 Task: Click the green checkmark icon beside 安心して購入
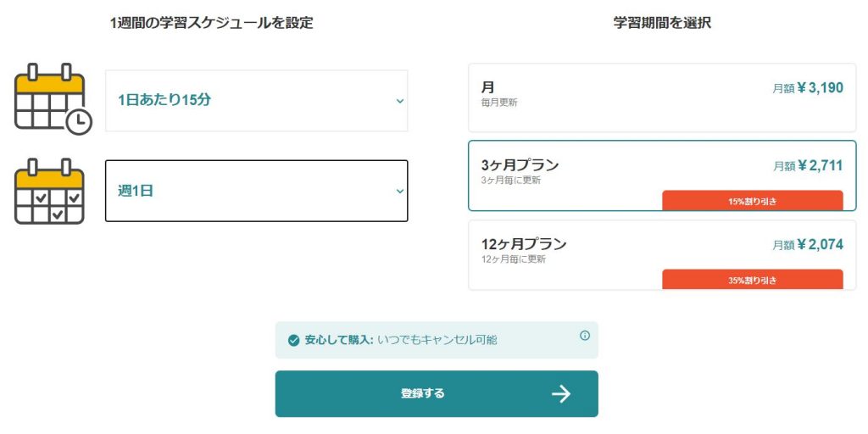[293, 341]
